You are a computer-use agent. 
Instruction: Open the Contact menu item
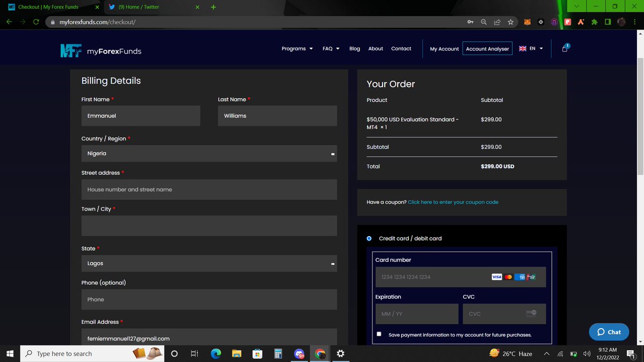click(x=401, y=49)
